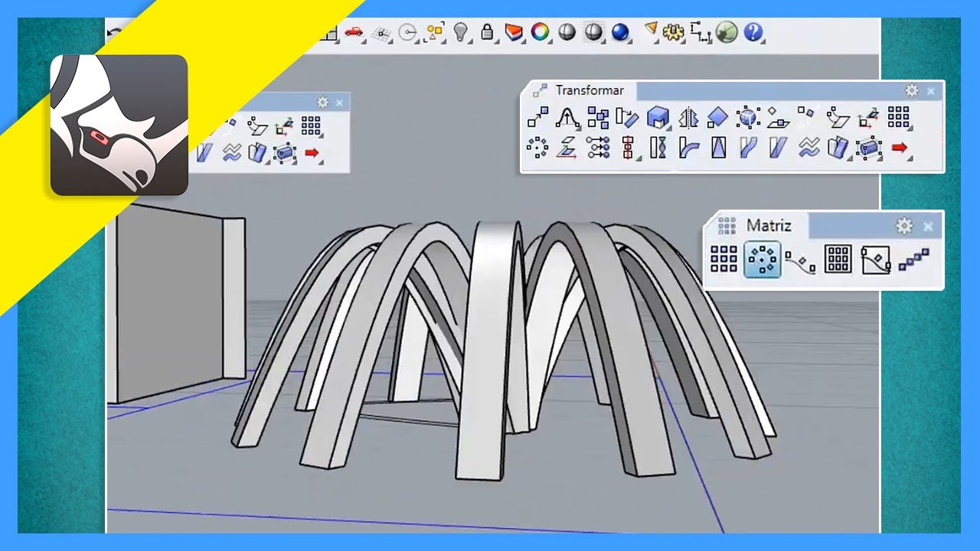Select Rectangular Array in Matriz panel
This screenshot has width=980, height=551.
(x=724, y=259)
